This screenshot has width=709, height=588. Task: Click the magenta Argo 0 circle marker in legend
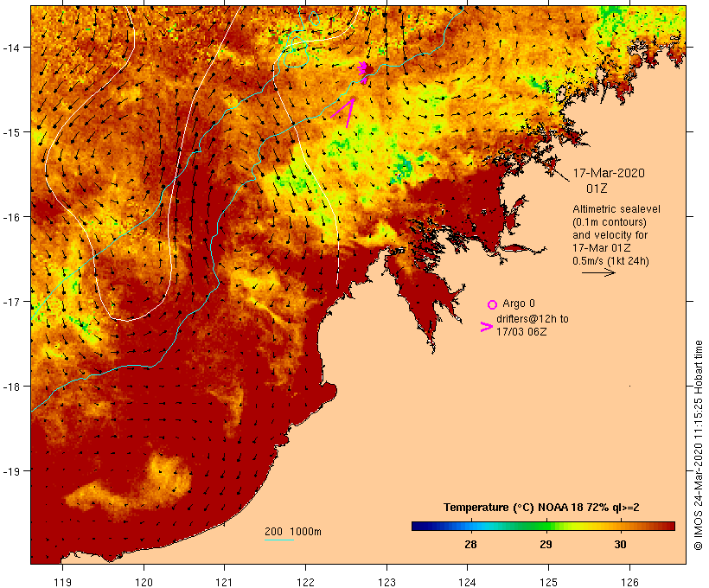coord(493,304)
